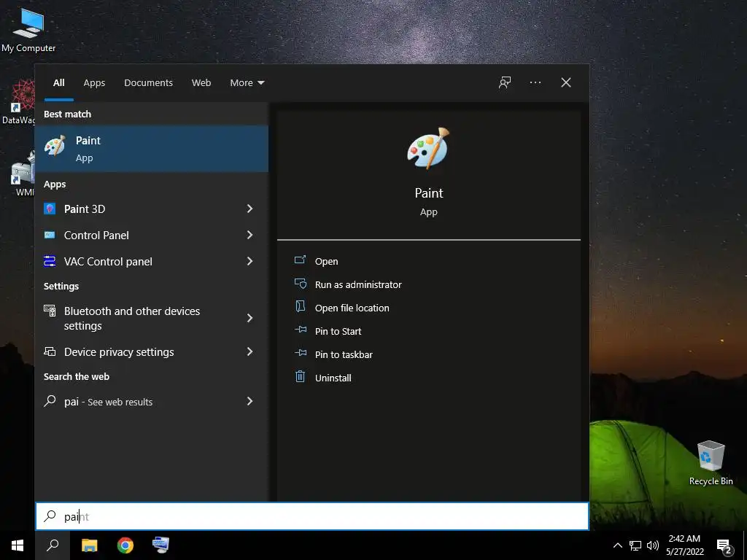Expand the pai web results arrow
The width and height of the screenshot is (747, 560).
[249, 401]
